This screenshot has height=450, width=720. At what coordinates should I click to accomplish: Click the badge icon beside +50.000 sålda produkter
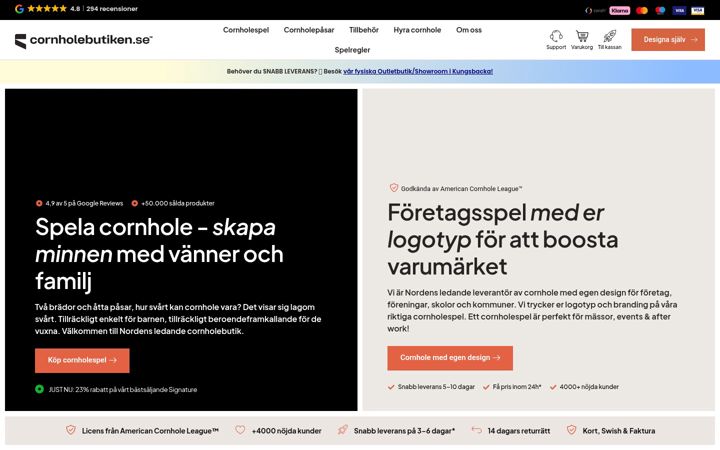click(135, 203)
